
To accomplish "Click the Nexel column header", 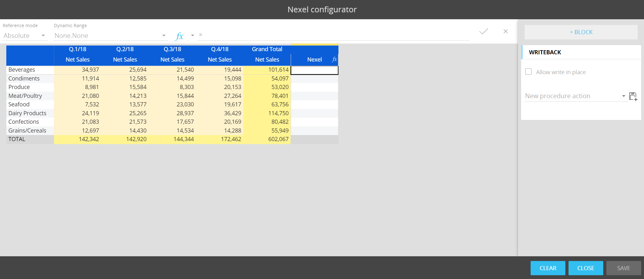I will click(x=314, y=59).
